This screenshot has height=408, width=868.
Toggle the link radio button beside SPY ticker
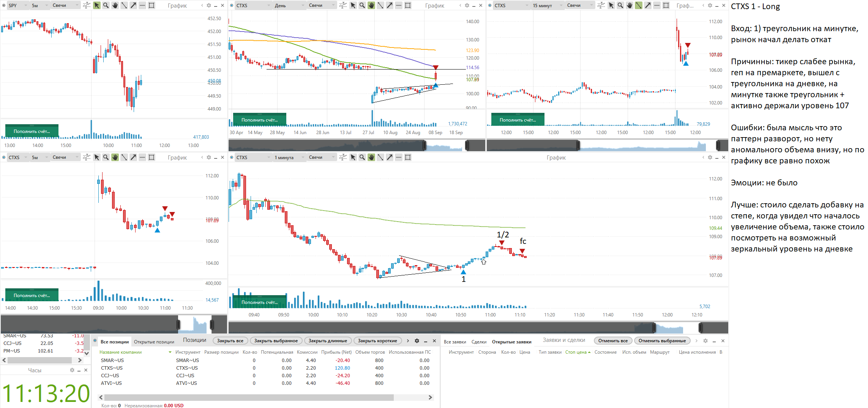(x=4, y=5)
